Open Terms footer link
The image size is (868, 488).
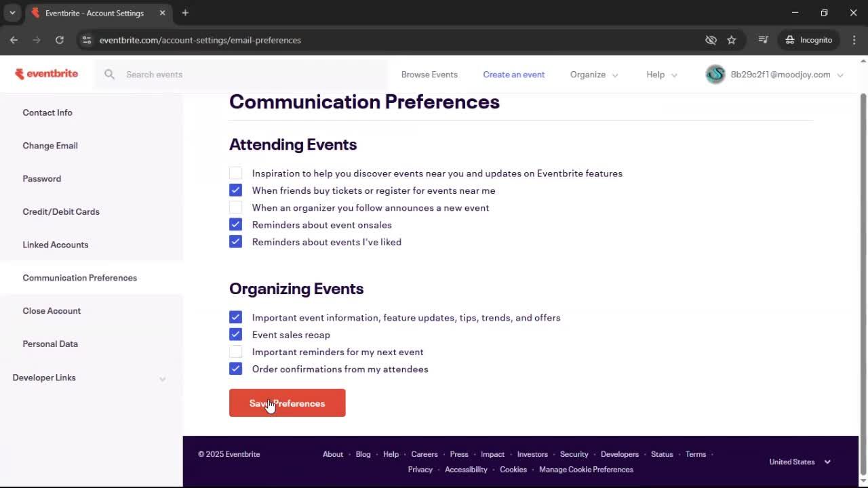(x=696, y=454)
